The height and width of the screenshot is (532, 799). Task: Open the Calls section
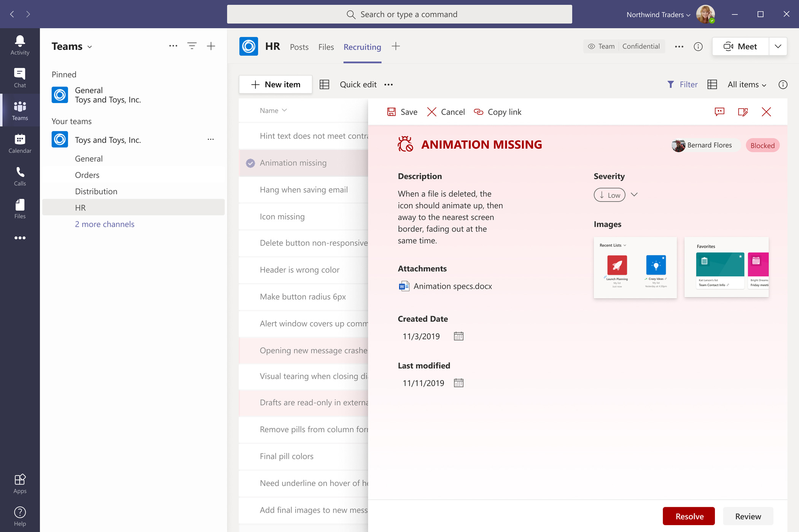tap(20, 176)
